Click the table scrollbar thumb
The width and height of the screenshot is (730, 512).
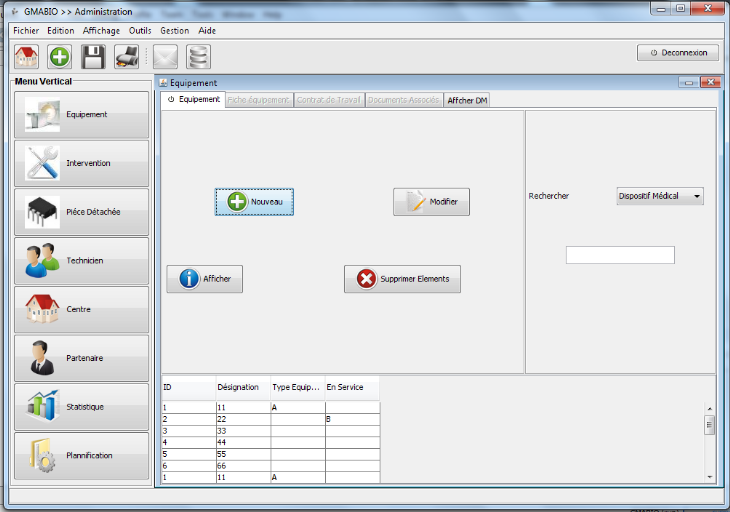(x=710, y=424)
